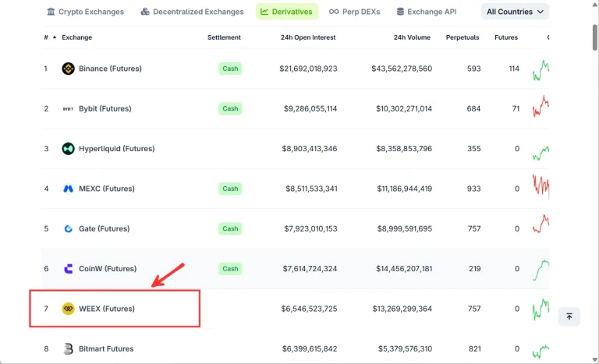599x364 pixels.
Task: Click the CoinW logo icon
Action: pyautogui.click(x=68, y=269)
